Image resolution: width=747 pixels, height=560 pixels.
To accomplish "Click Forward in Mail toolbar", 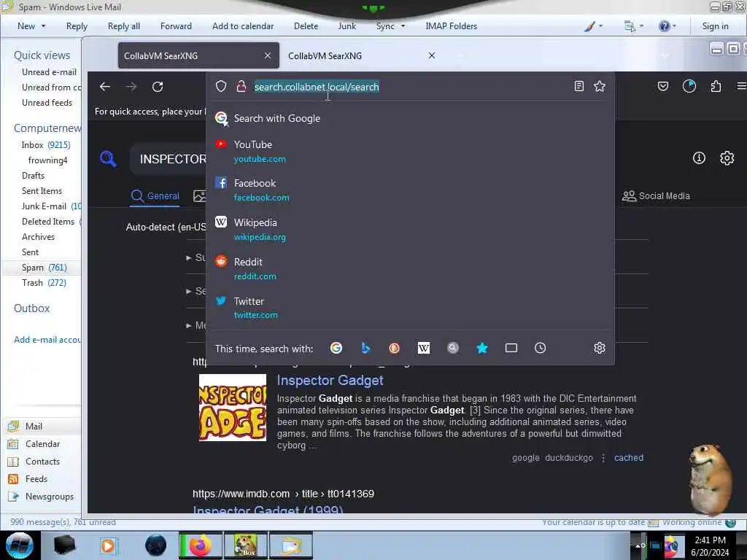I will pos(176,26).
